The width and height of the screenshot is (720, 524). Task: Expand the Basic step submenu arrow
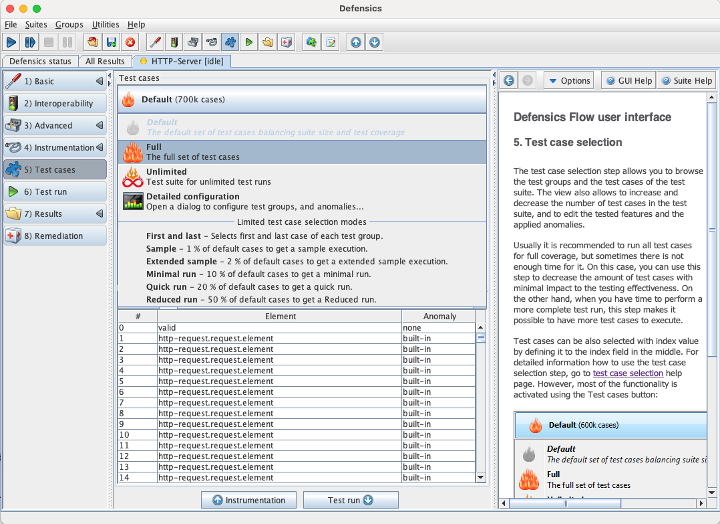pos(100,81)
